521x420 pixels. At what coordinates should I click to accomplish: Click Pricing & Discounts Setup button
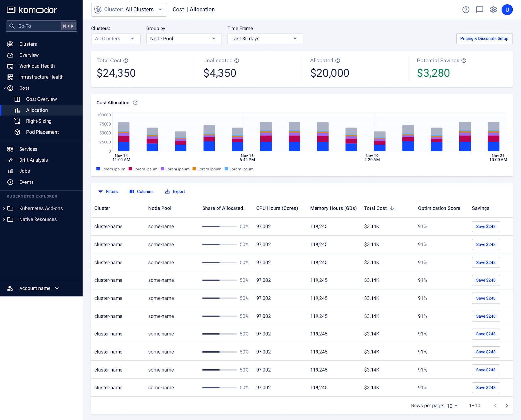(x=484, y=39)
